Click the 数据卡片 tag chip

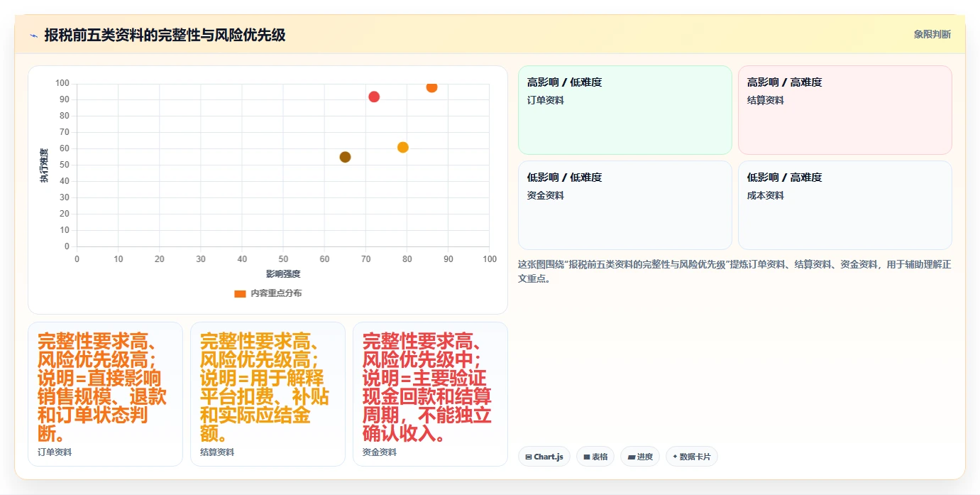691,457
